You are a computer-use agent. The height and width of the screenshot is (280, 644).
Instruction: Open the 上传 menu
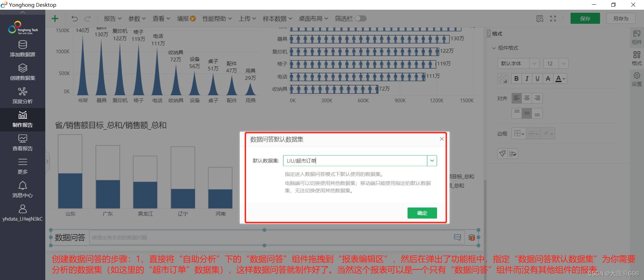tap(247, 18)
